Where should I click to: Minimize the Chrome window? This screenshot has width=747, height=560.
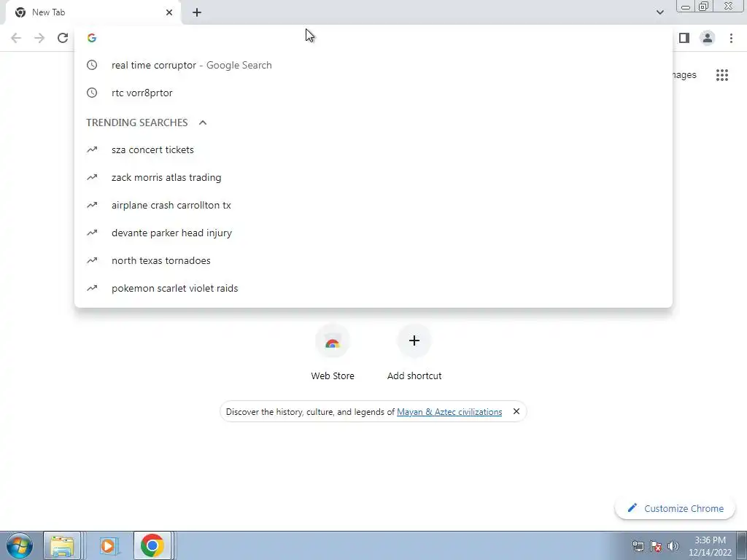(686, 6)
